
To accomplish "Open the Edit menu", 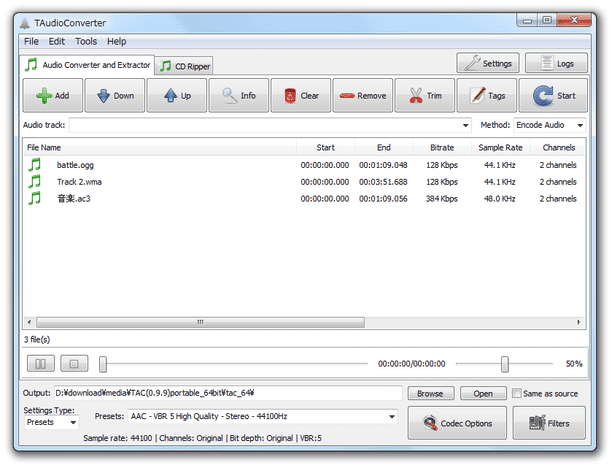I will click(57, 41).
